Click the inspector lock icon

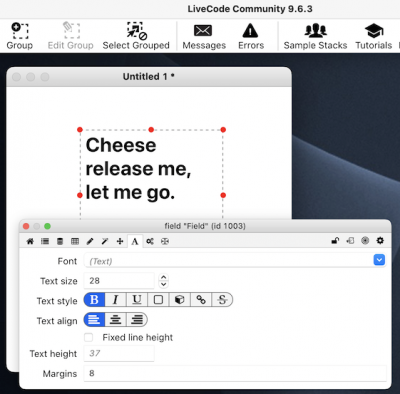[335, 240]
